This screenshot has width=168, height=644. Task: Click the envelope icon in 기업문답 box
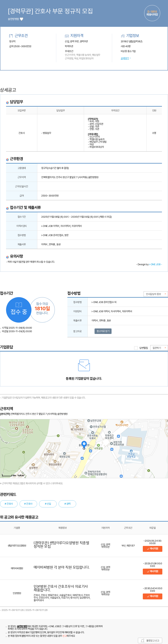(84, 365)
